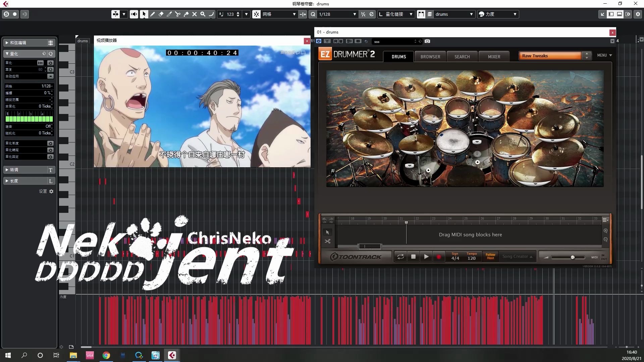Image resolution: width=644 pixels, height=362 pixels.
Task: Open the 1/128 quantize preset dropdown
Action: point(354,14)
